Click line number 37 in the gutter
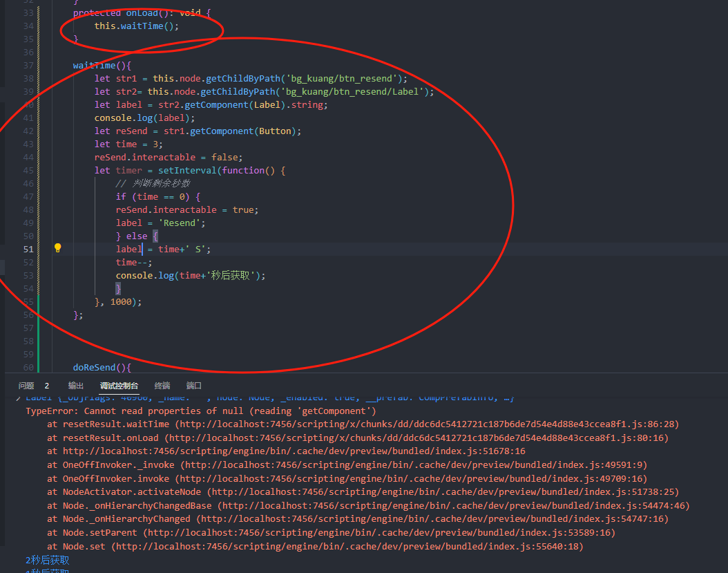The image size is (728, 573). coord(28,66)
